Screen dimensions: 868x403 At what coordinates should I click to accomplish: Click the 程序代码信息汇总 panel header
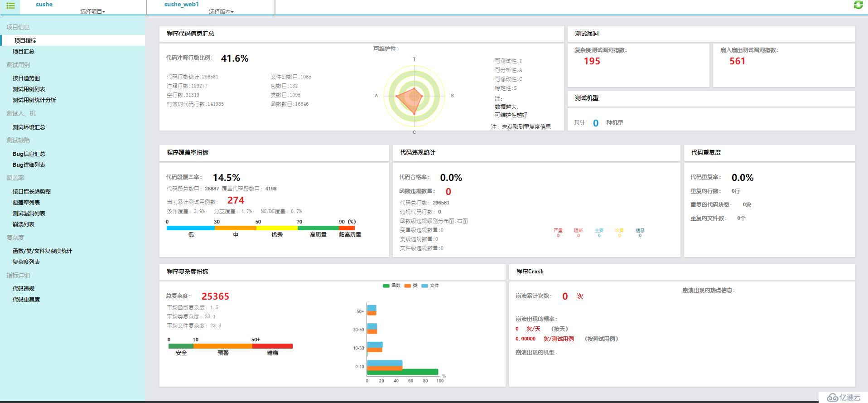tap(362, 34)
